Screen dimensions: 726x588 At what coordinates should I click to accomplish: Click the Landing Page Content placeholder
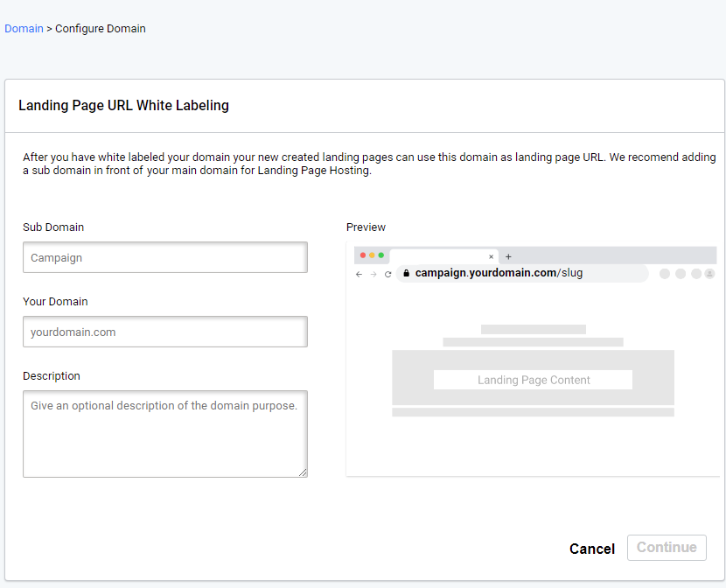click(533, 380)
